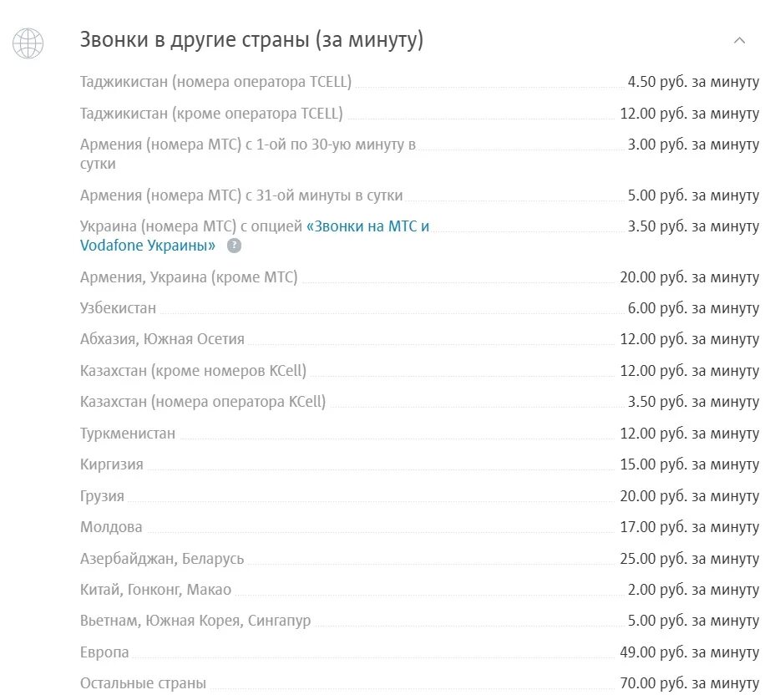The image size is (780, 700).
Task: Open the «Звонки на МТС и Vodafone Украины» link
Action: click(x=254, y=236)
